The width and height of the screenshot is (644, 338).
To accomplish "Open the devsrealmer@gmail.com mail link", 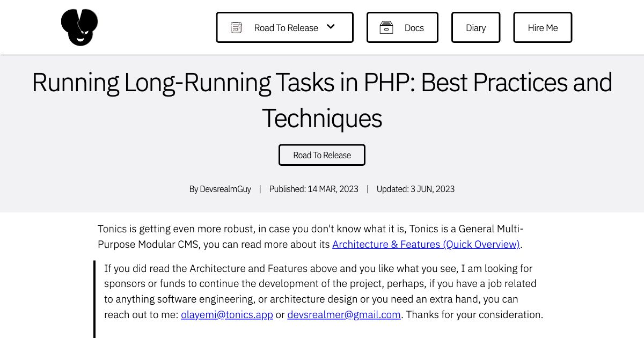I will coord(344,314).
